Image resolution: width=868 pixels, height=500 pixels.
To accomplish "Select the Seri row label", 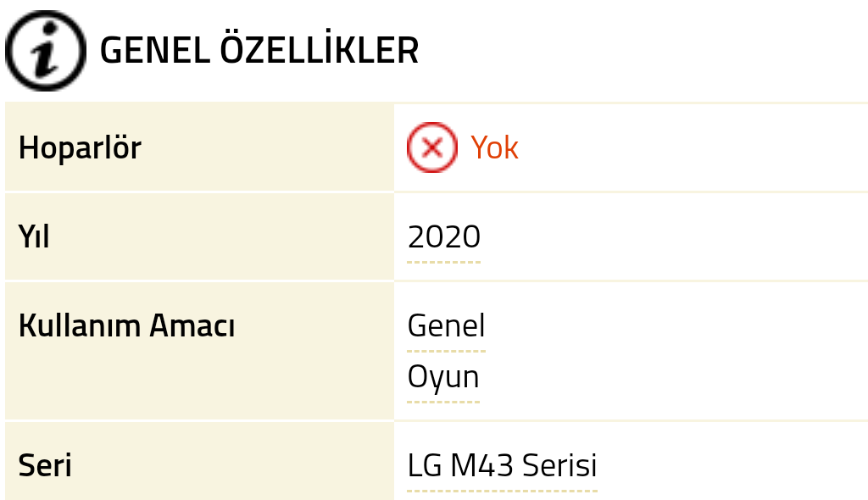I will 45,466.
